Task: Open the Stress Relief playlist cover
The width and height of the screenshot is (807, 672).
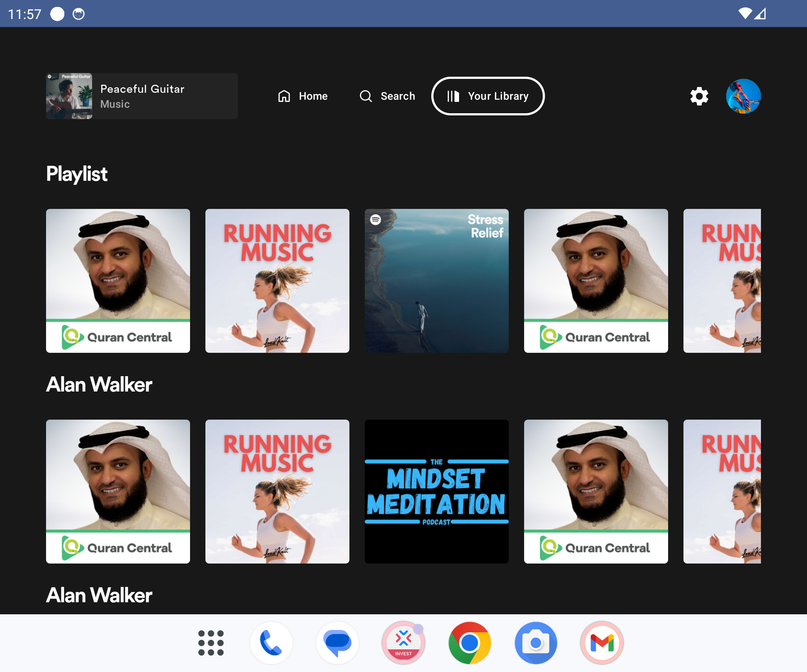Action: click(436, 281)
